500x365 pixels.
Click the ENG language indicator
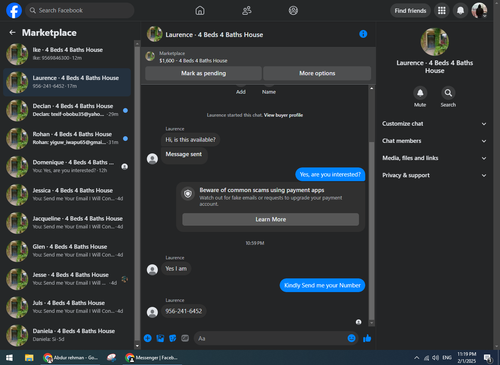pos(447,358)
